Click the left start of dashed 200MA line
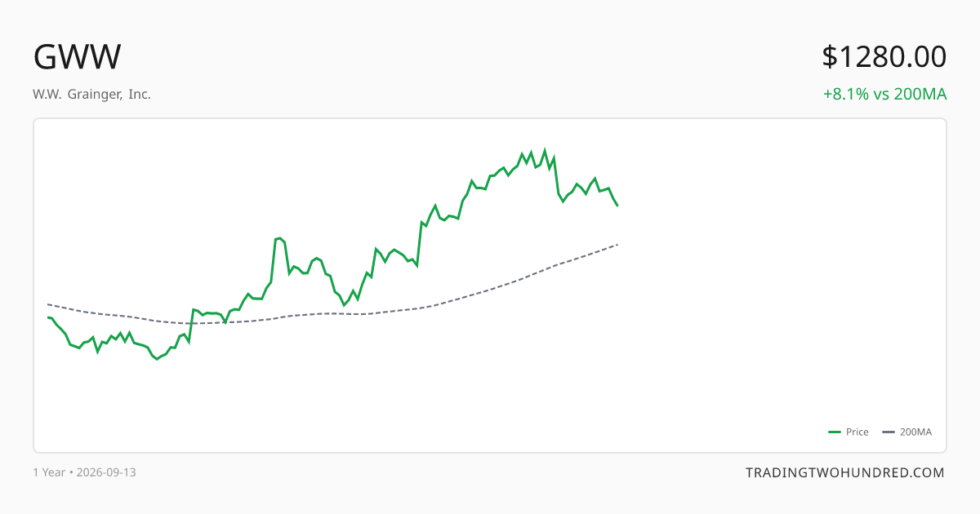 [x=48, y=304]
